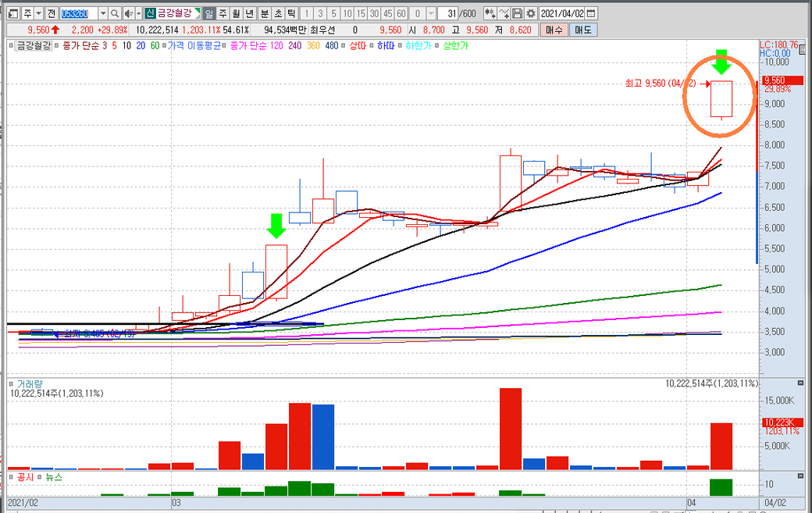Click the 매도 sell button

[x=583, y=30]
